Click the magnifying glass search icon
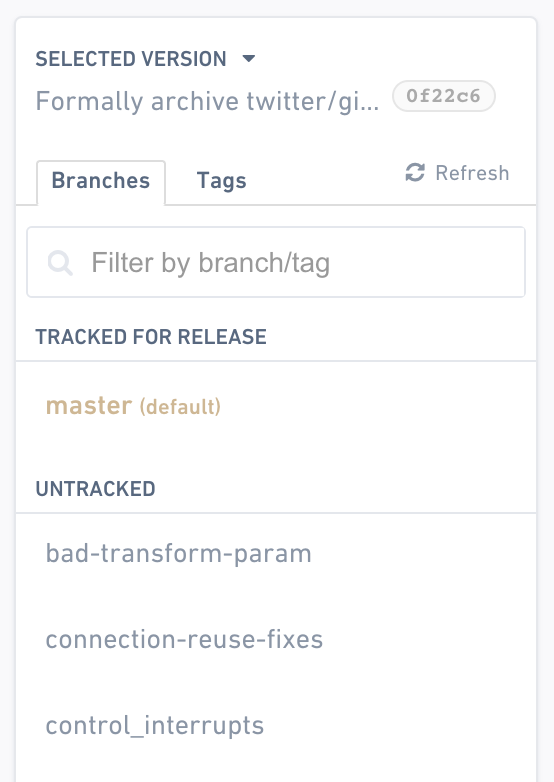Viewport: 554px width, 782px height. [60, 263]
